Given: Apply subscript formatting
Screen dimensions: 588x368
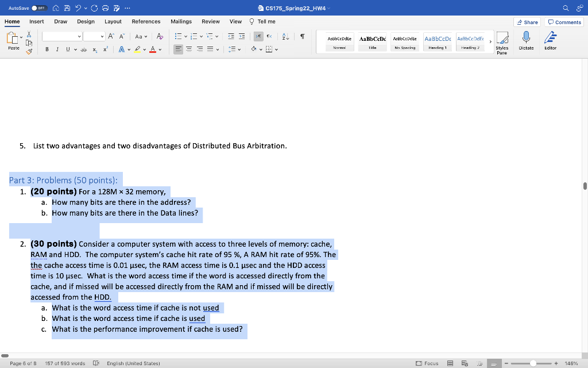Looking at the screenshot, I should (x=95, y=49).
